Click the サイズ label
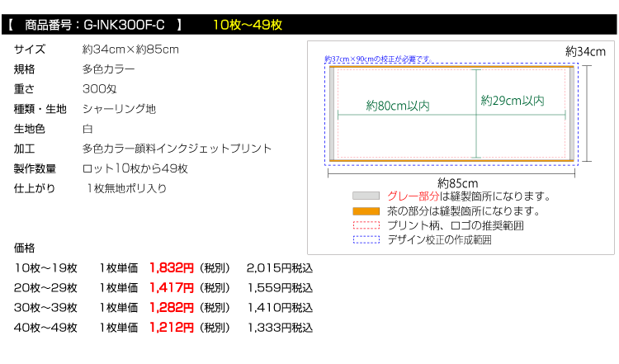The image size is (619, 364). 30,50
